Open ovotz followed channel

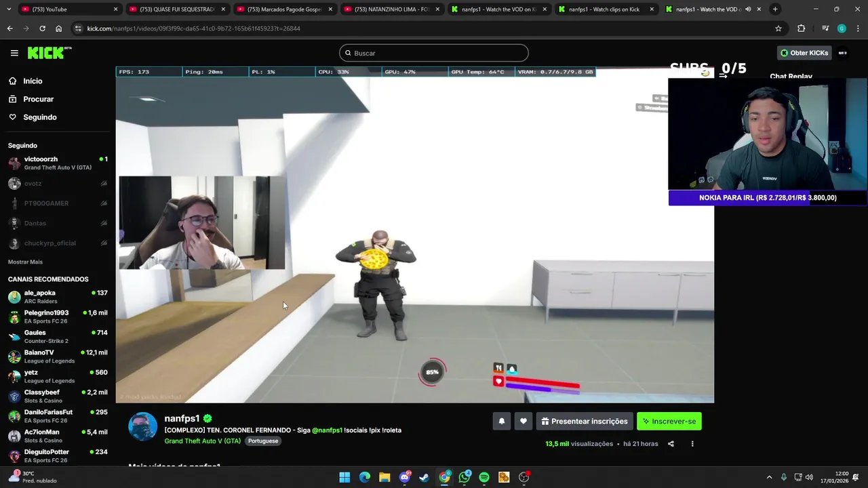click(58, 184)
